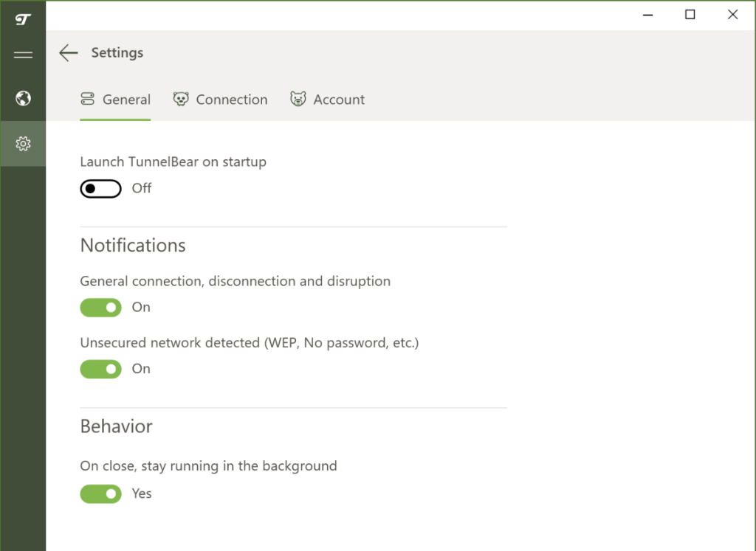Open the globe map view
The height and width of the screenshot is (551, 756).
(23, 98)
